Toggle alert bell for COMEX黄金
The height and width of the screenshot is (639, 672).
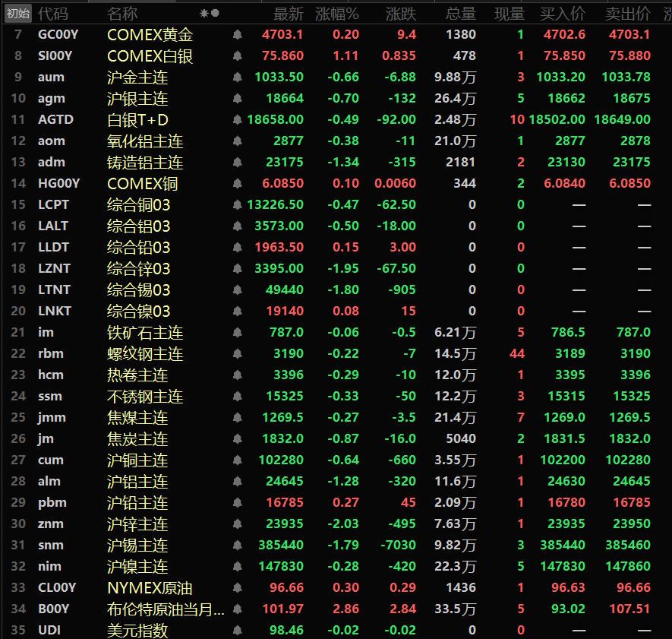237,35
